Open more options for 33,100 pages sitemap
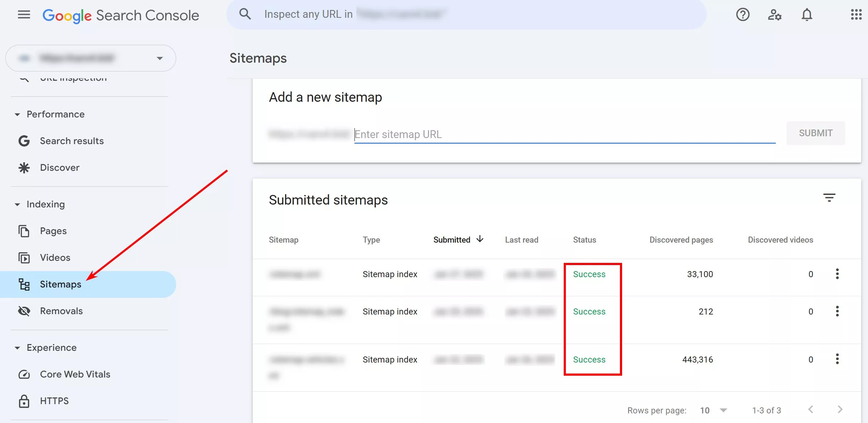 point(837,274)
